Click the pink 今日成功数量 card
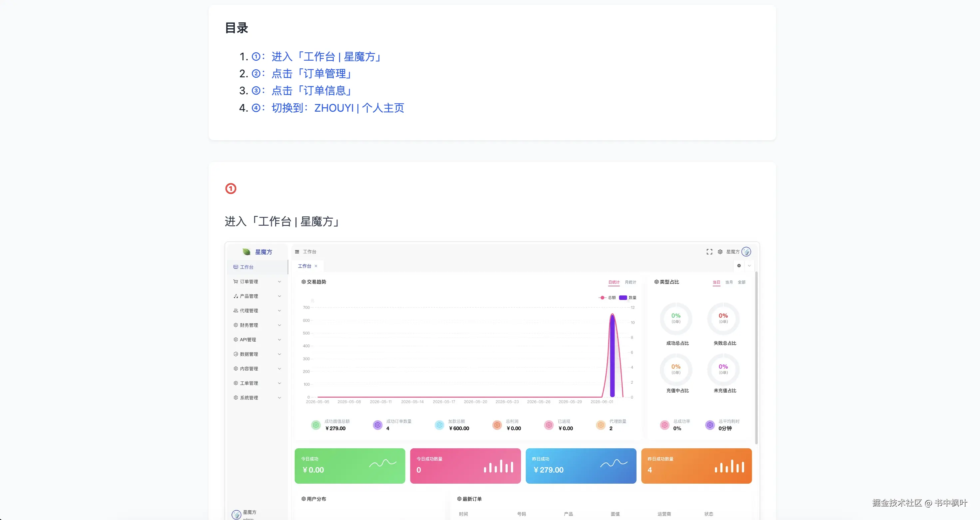The width and height of the screenshot is (980, 520). tap(465, 466)
